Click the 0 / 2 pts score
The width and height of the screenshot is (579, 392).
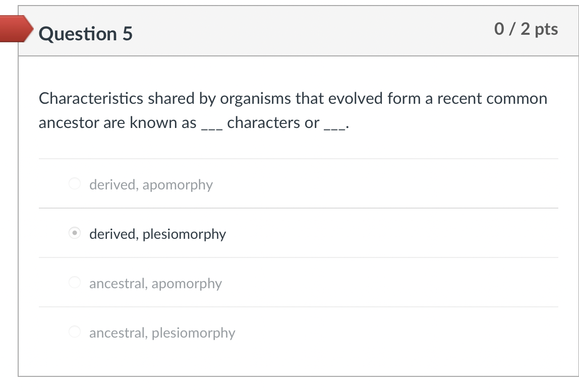click(527, 29)
